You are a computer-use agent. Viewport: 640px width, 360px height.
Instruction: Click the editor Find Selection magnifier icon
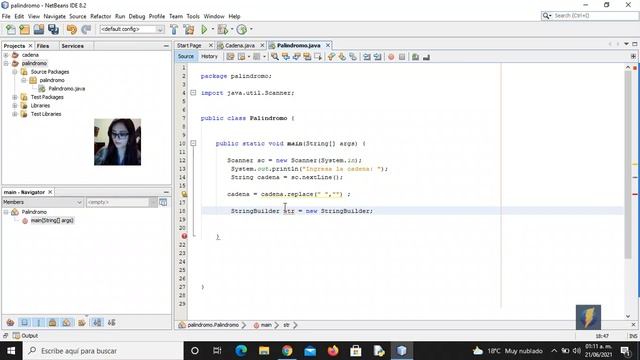275,57
